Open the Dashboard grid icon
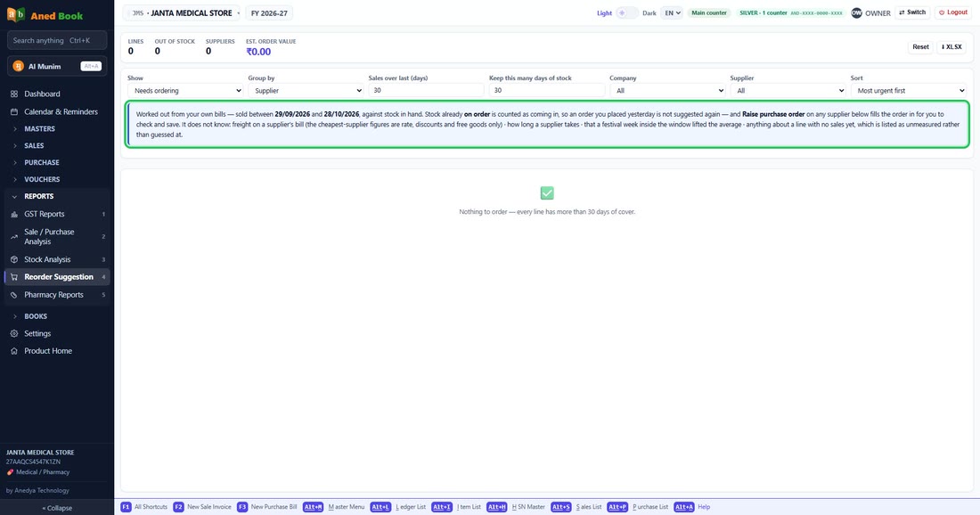This screenshot has width=980, height=515. [13, 94]
